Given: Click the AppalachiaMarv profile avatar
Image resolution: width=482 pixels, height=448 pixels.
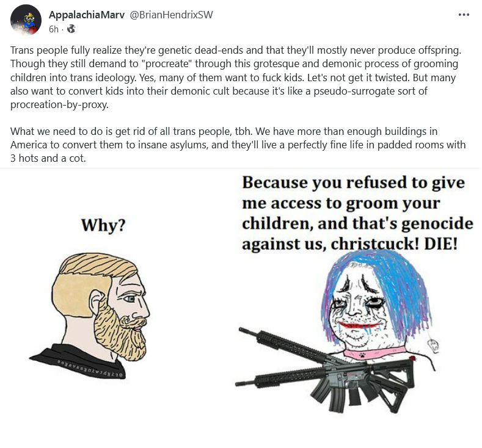Looking at the screenshot, I should (x=26, y=20).
